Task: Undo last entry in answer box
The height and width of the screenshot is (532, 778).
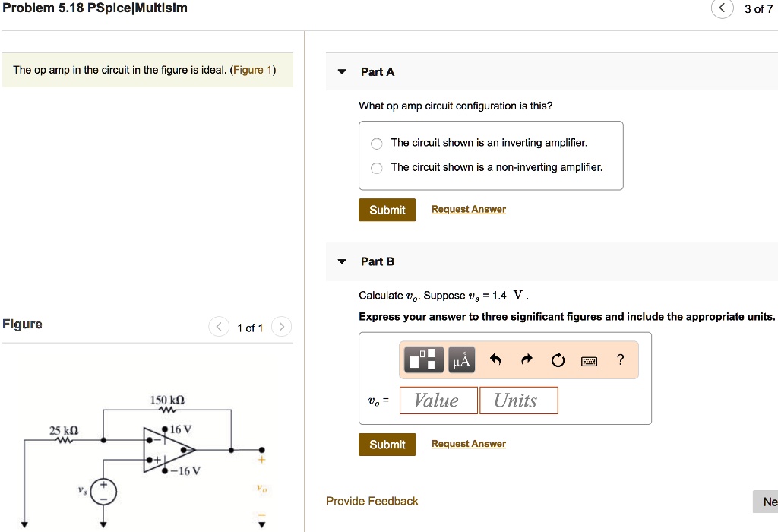Action: (x=495, y=359)
